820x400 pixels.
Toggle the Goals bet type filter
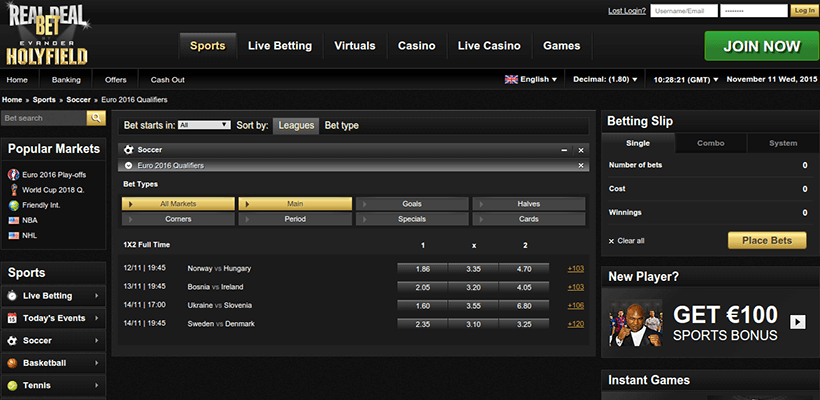pos(412,204)
